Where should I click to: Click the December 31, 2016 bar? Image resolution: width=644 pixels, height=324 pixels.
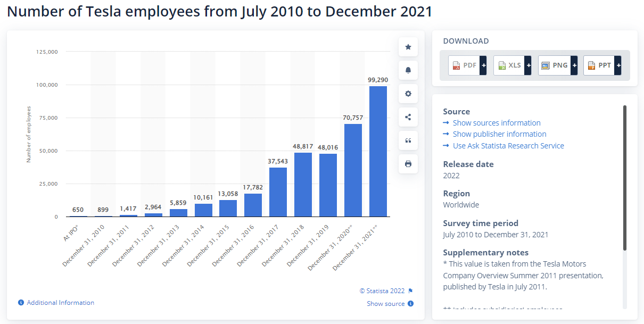click(253, 205)
